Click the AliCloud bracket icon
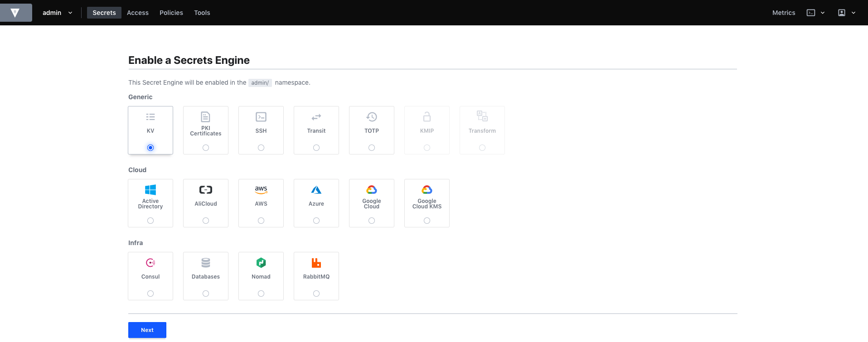The image size is (868, 342). [x=206, y=190]
